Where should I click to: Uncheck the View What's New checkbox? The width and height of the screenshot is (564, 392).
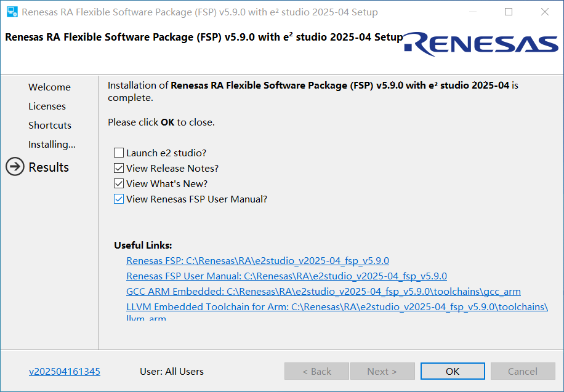[119, 184]
